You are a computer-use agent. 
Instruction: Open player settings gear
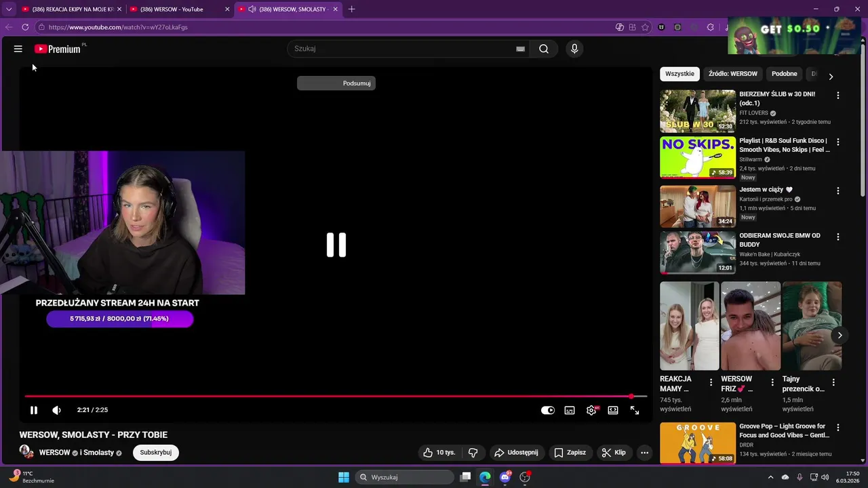point(591,410)
